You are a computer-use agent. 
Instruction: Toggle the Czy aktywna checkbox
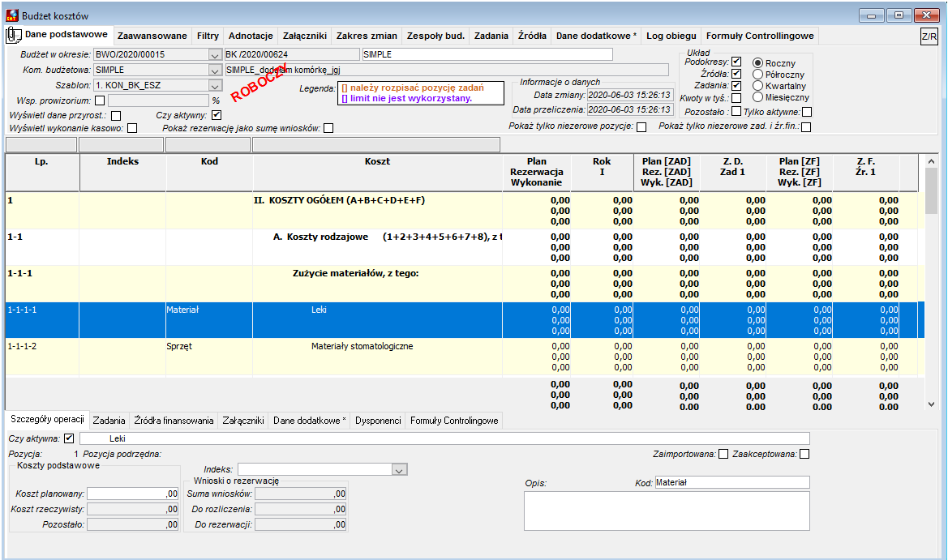(69, 438)
